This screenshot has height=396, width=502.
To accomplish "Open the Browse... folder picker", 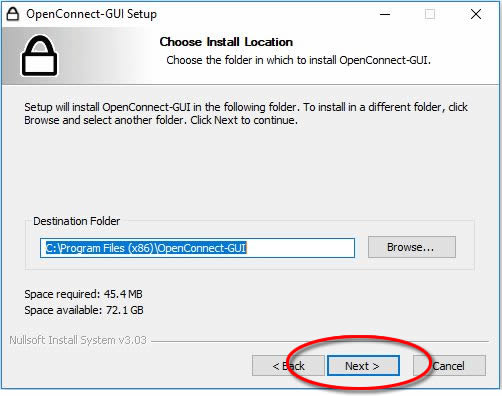I will coord(412,247).
